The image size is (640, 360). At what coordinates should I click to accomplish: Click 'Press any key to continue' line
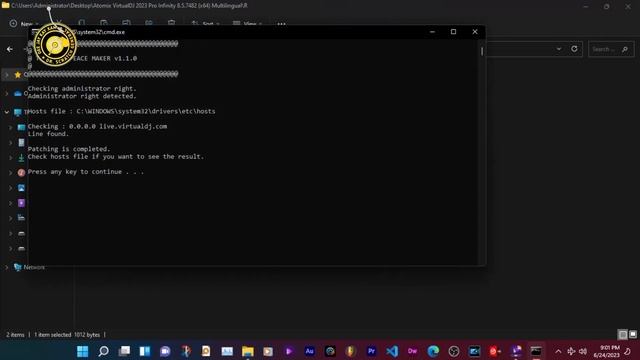[x=86, y=172]
